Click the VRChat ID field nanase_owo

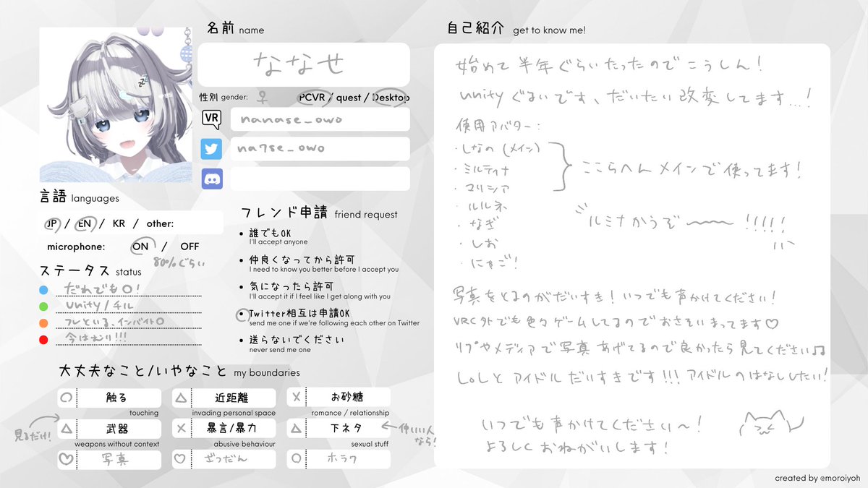tap(320, 119)
